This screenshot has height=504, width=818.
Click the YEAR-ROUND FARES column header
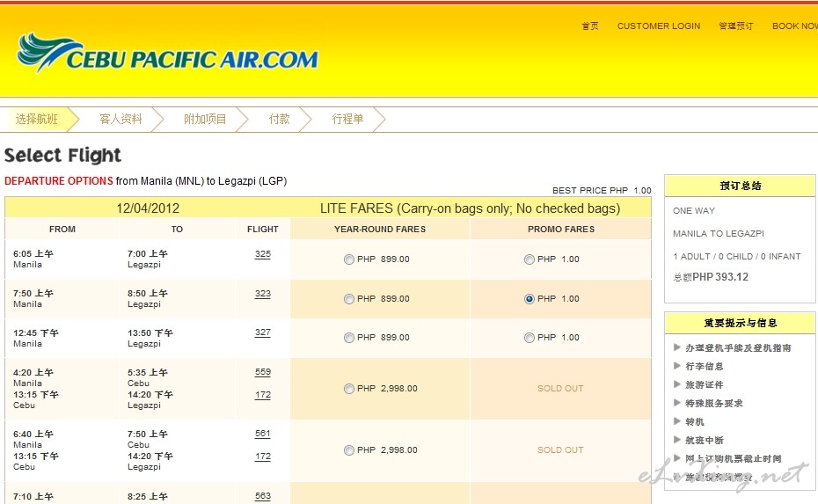click(380, 229)
